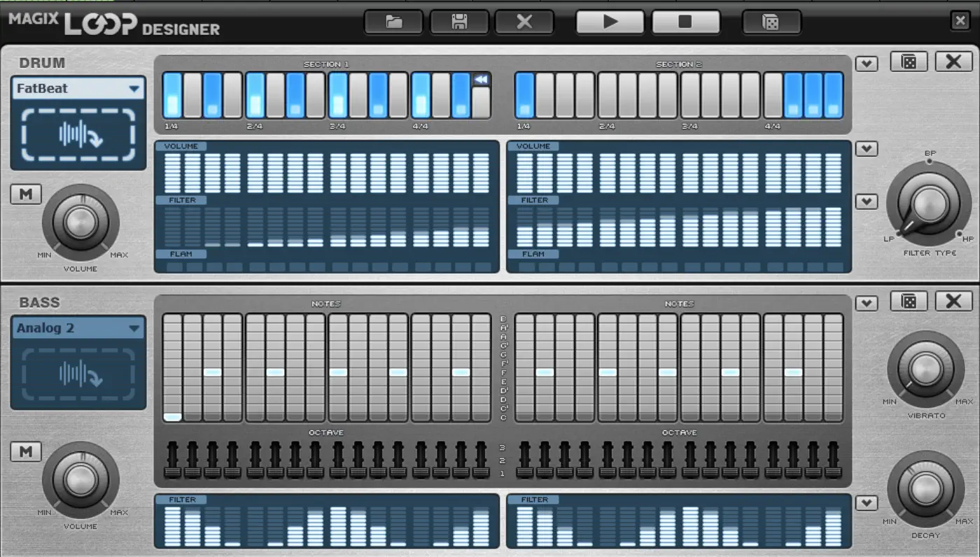Start playback with the Play button
Screen dimensions: 980x557
point(610,22)
